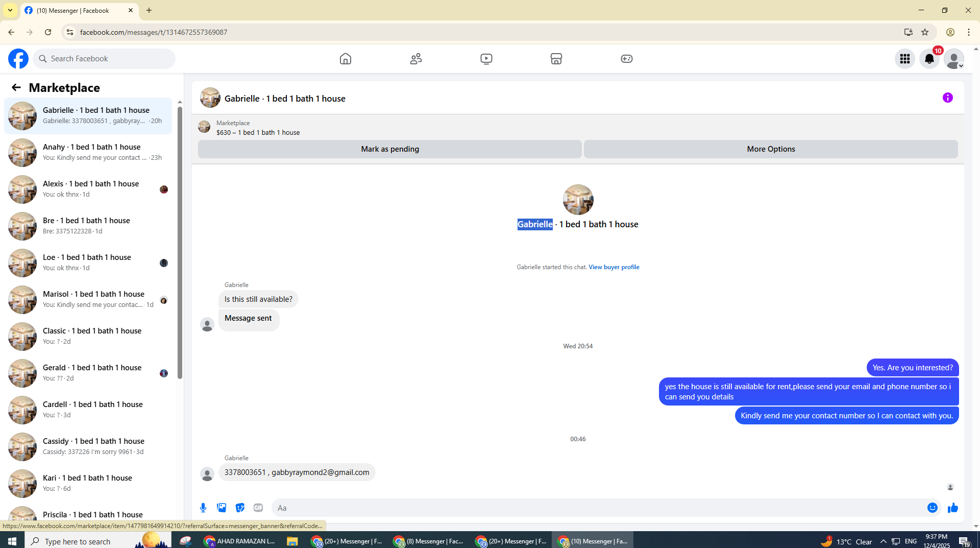Open the tab search dropdown

10,10
